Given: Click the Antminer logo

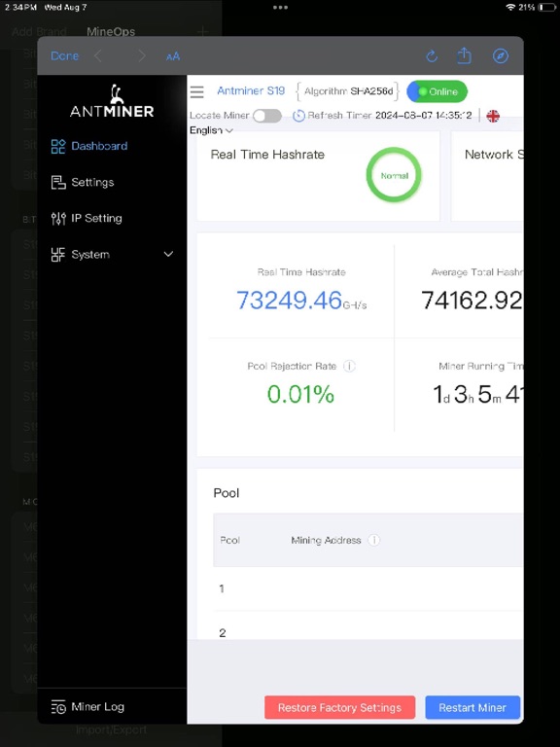Looking at the screenshot, I should [112, 101].
